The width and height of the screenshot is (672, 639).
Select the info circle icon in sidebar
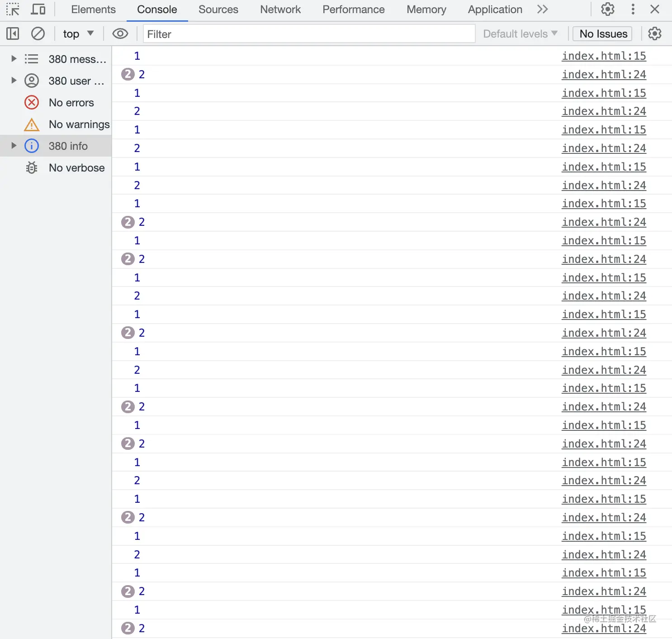pyautogui.click(x=32, y=146)
